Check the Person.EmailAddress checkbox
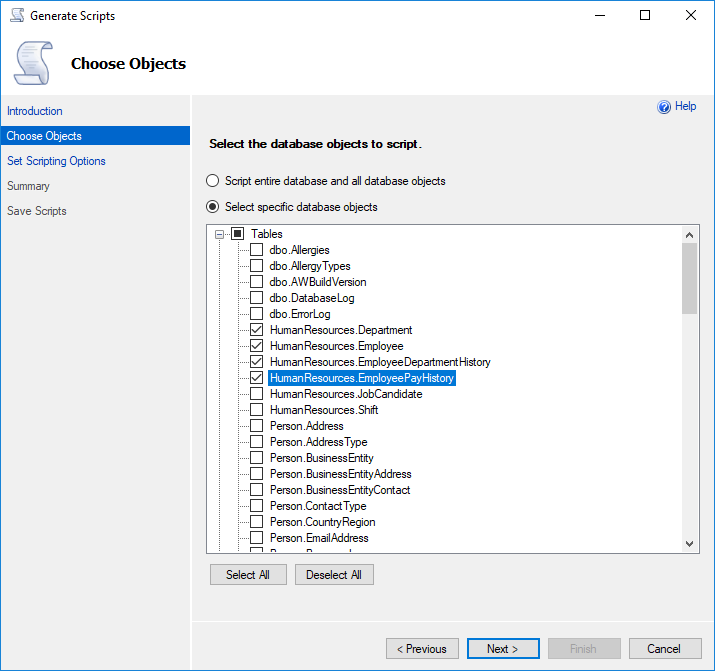The width and height of the screenshot is (715, 671). coord(257,537)
